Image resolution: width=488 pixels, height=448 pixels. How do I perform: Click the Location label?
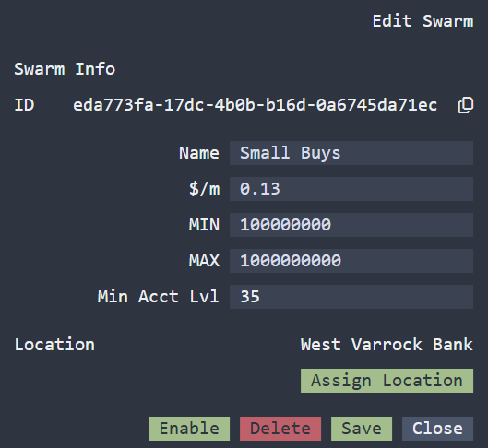[54, 345]
